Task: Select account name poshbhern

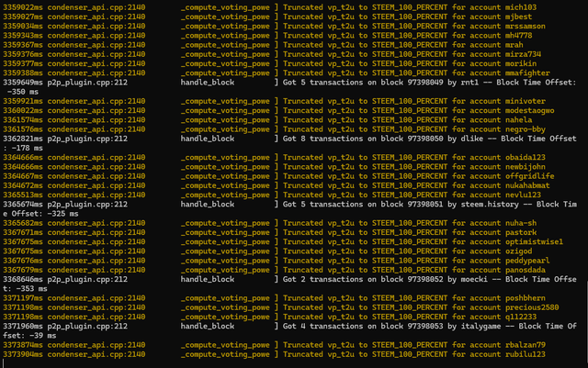Action: point(525,297)
